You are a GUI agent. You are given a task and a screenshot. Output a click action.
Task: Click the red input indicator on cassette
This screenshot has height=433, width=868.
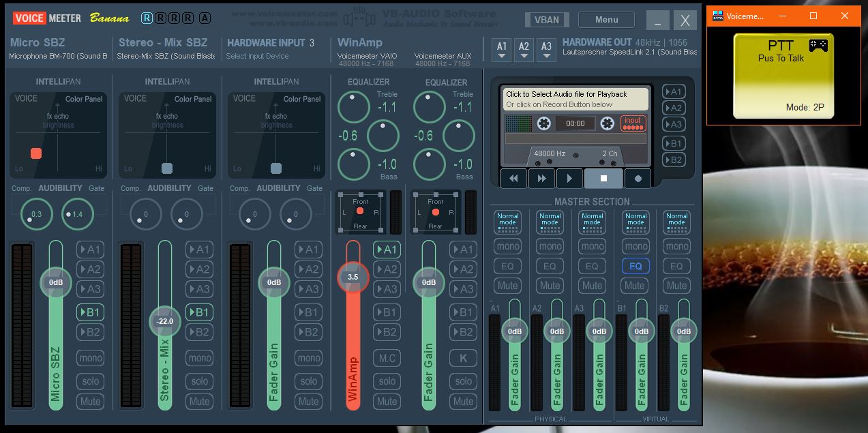click(633, 123)
